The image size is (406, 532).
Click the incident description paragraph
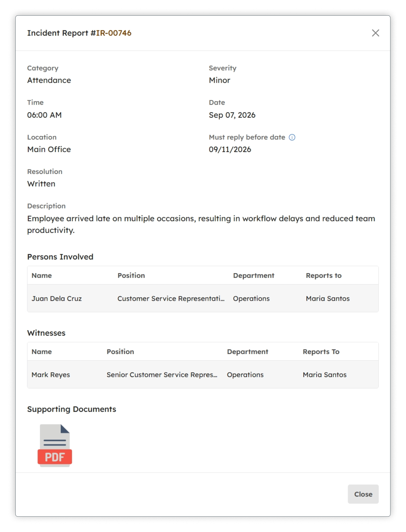coord(201,224)
